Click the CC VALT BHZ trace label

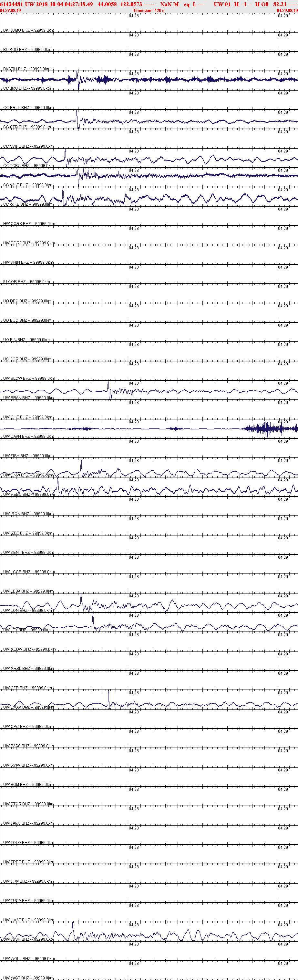[28, 185]
